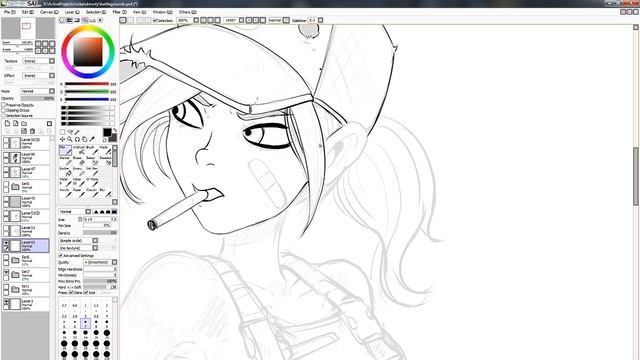Toggle Preserve Opacity checkbox
The height and width of the screenshot is (360, 640).
(3, 105)
